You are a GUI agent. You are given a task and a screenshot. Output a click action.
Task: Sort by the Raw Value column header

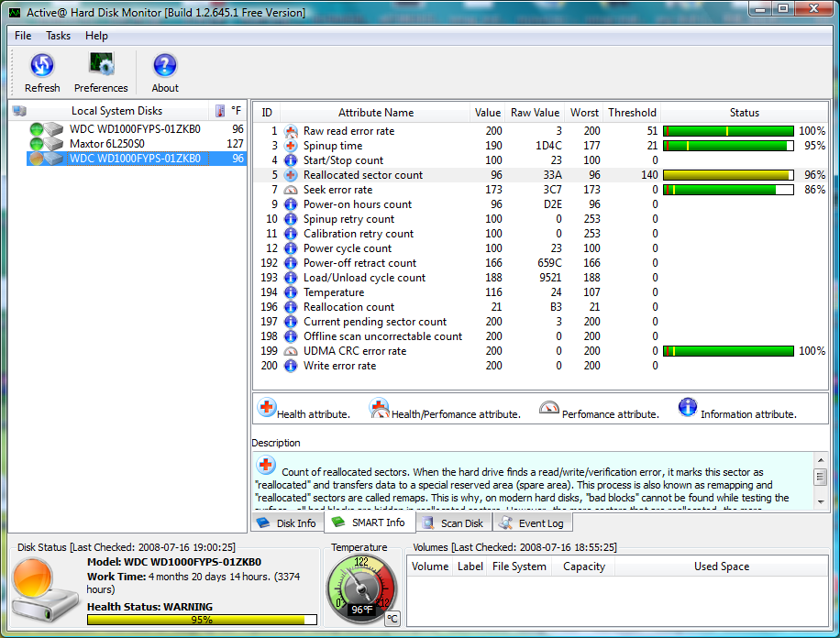pos(535,113)
